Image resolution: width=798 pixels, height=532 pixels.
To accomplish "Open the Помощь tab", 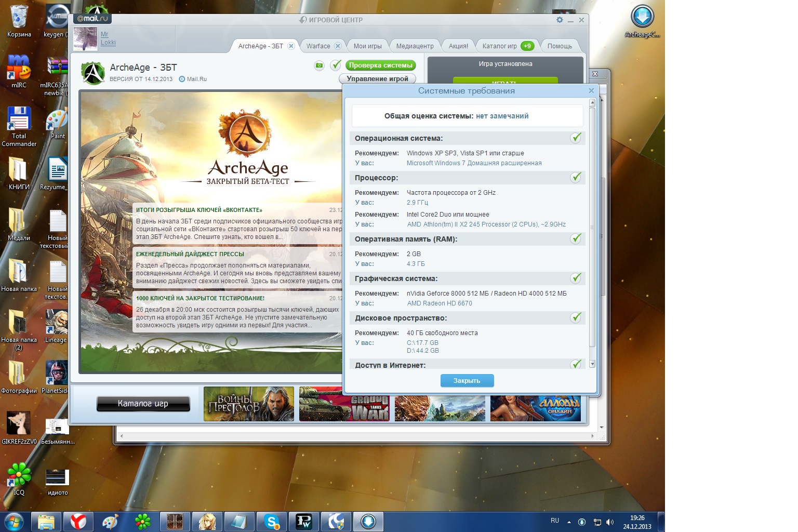I will [x=560, y=46].
